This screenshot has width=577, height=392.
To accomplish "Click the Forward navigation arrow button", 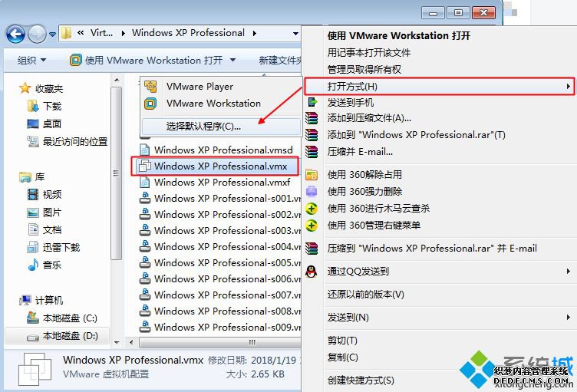I will pos(37,35).
